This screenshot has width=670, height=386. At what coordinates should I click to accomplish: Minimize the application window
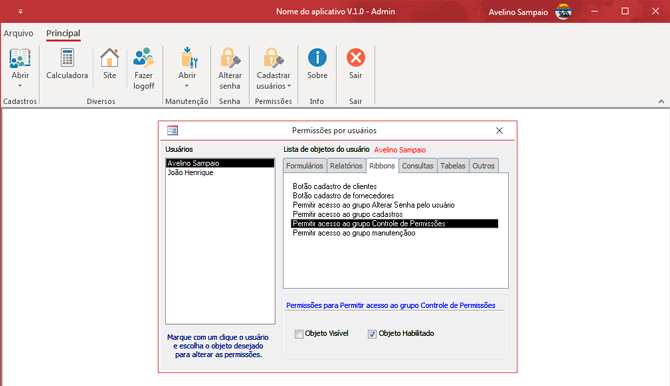tap(594, 12)
